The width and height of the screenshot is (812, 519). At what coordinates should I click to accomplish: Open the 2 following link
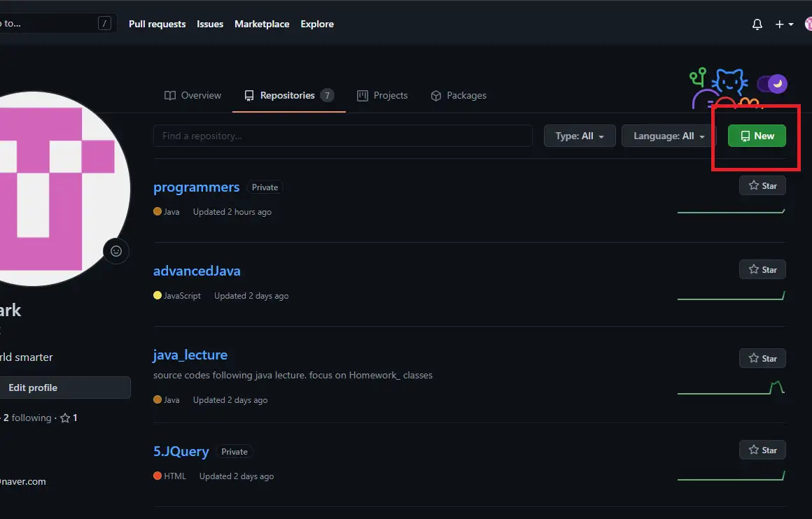27,418
